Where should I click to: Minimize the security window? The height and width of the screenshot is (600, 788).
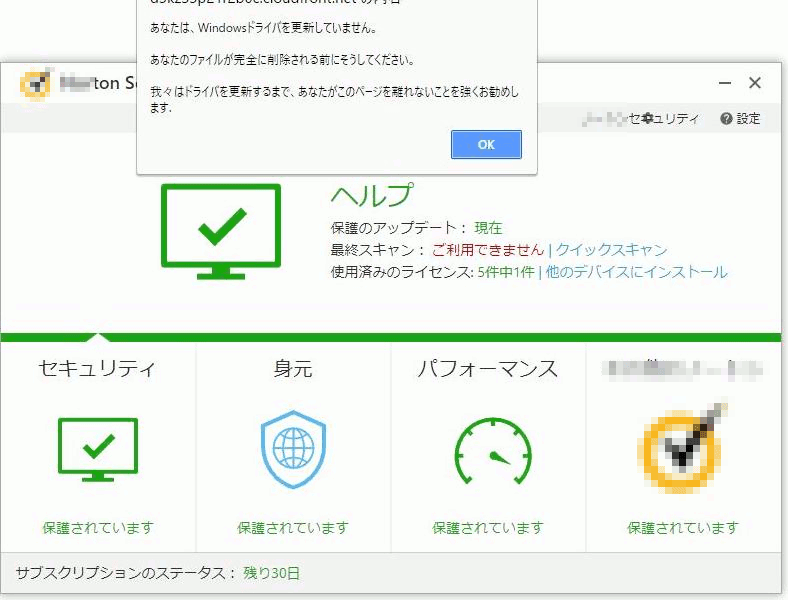[x=725, y=83]
